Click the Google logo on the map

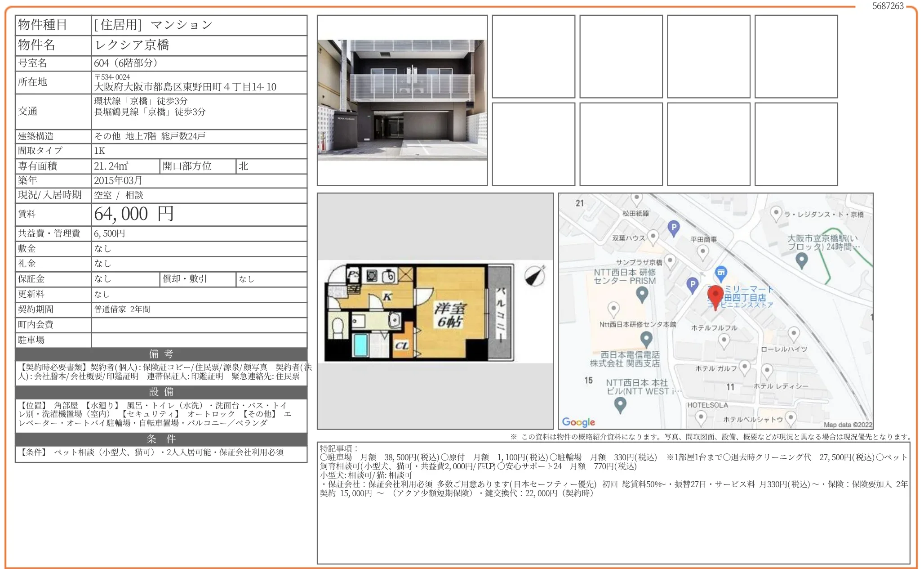(x=578, y=422)
